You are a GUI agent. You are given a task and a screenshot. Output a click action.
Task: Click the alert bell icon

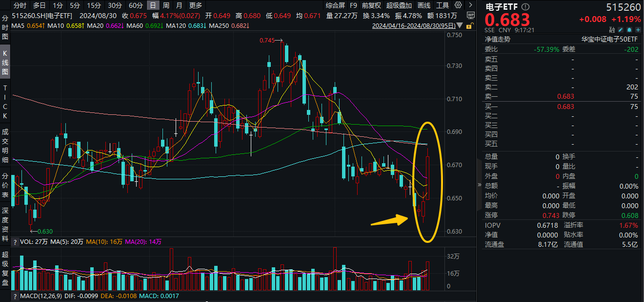629,30
